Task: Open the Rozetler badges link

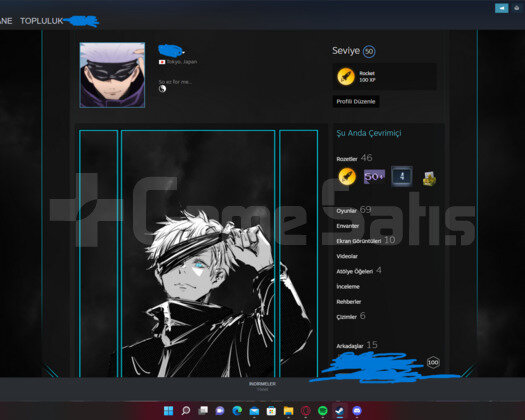Action: click(x=347, y=159)
